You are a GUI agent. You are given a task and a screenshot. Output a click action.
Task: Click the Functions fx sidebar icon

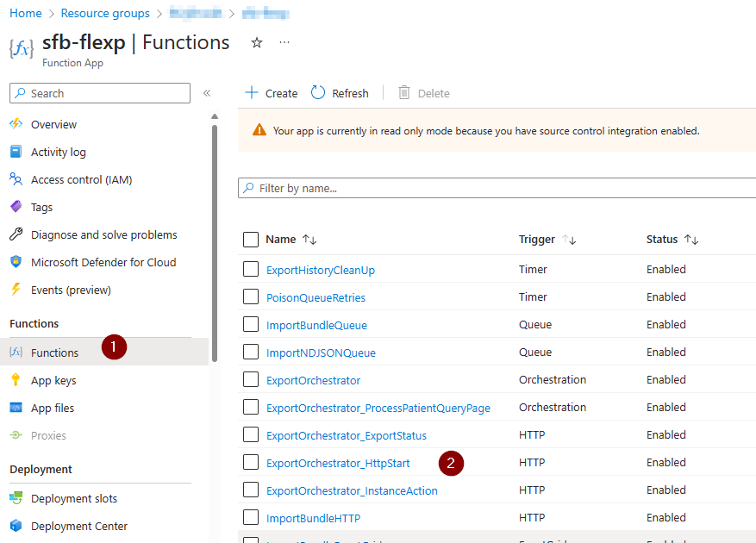click(x=16, y=352)
